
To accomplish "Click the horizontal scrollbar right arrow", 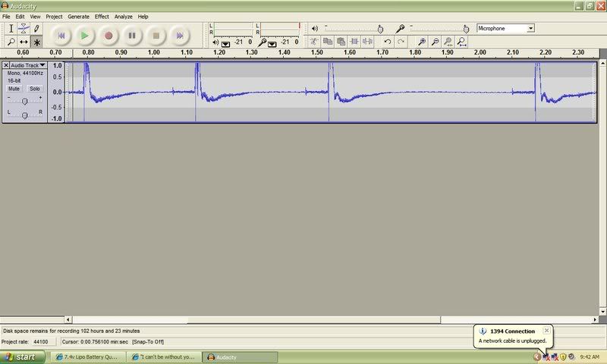I will click(x=595, y=319).
